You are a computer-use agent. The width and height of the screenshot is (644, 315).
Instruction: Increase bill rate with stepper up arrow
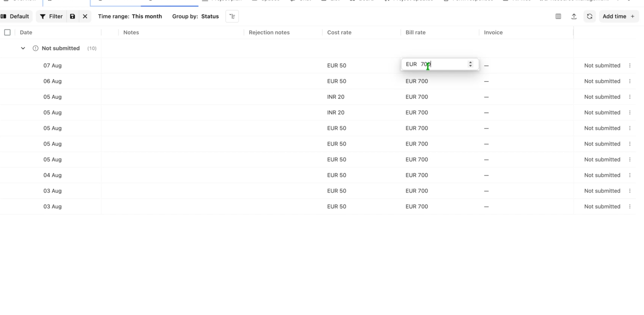pos(471,62)
